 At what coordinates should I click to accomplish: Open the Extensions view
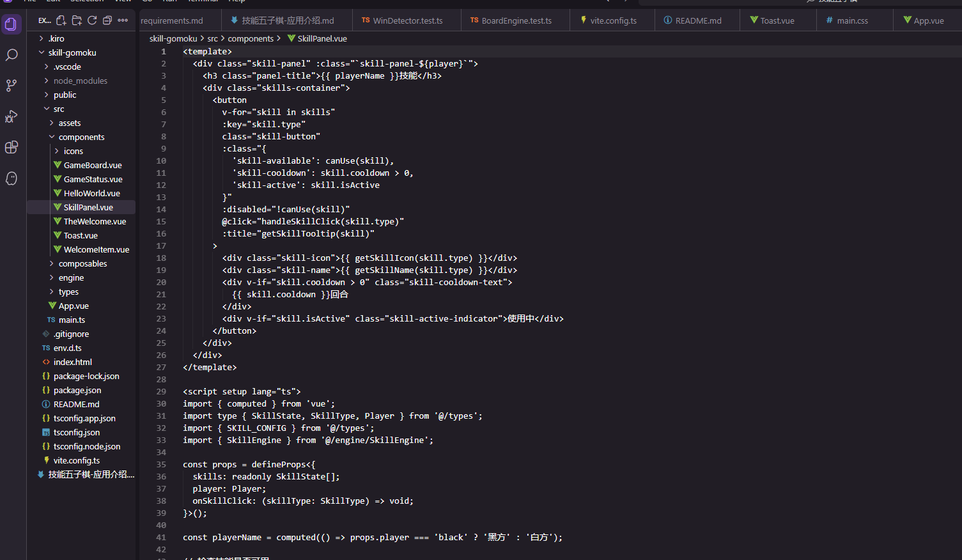11,147
